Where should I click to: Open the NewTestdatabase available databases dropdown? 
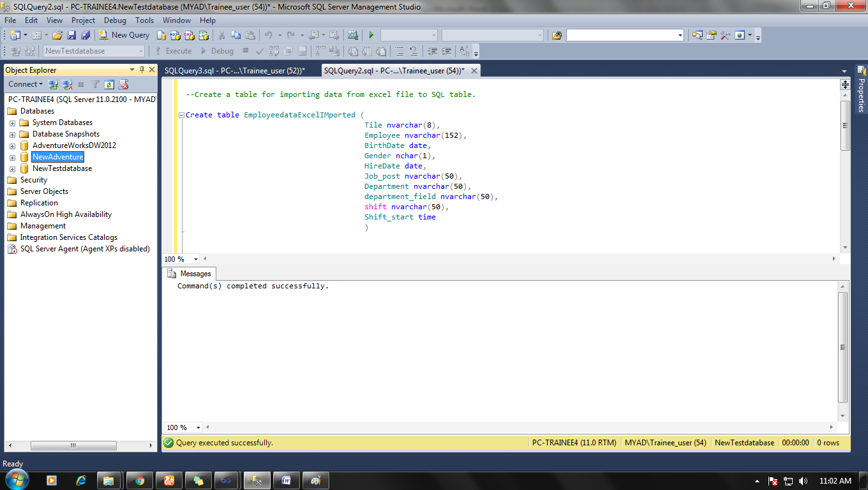coord(140,51)
